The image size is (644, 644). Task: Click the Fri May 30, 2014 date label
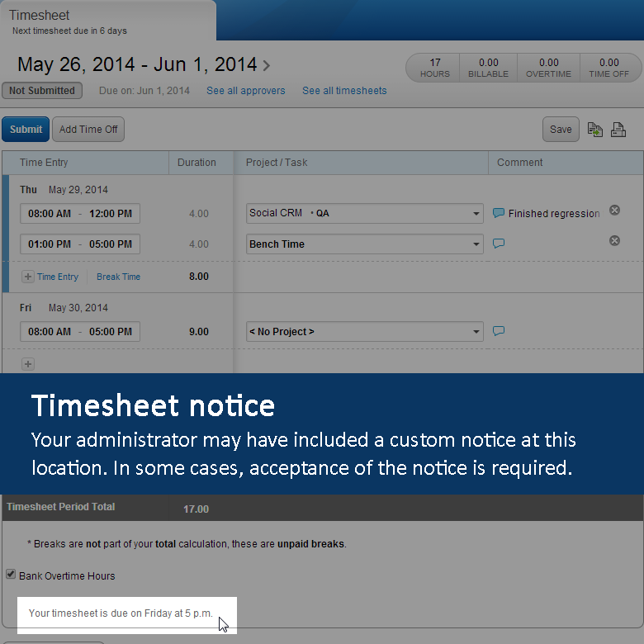64,308
